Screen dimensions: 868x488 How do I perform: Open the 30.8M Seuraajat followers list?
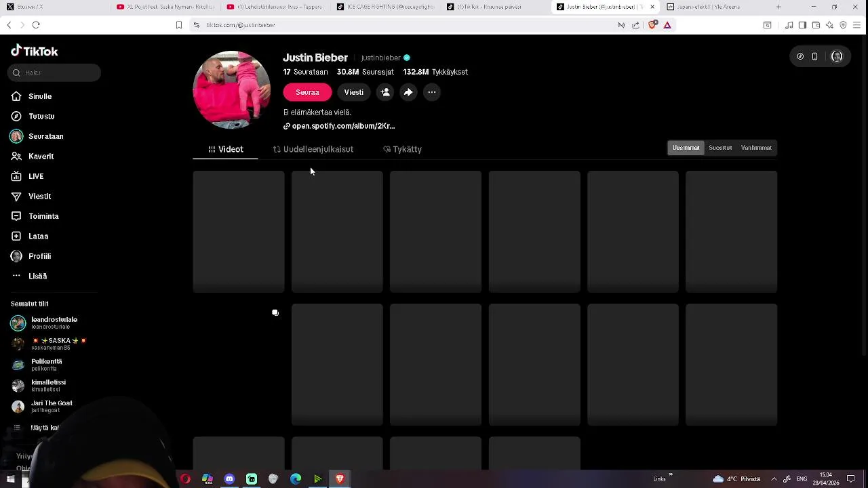(366, 72)
